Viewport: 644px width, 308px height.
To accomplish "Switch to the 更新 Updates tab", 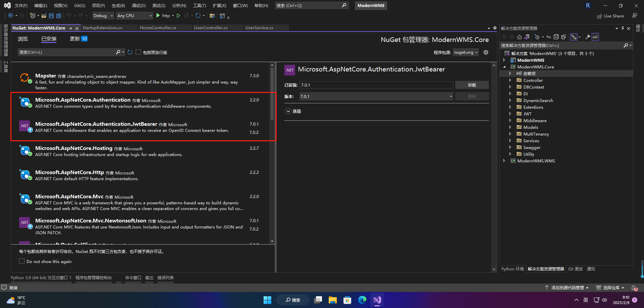I will point(79,39).
